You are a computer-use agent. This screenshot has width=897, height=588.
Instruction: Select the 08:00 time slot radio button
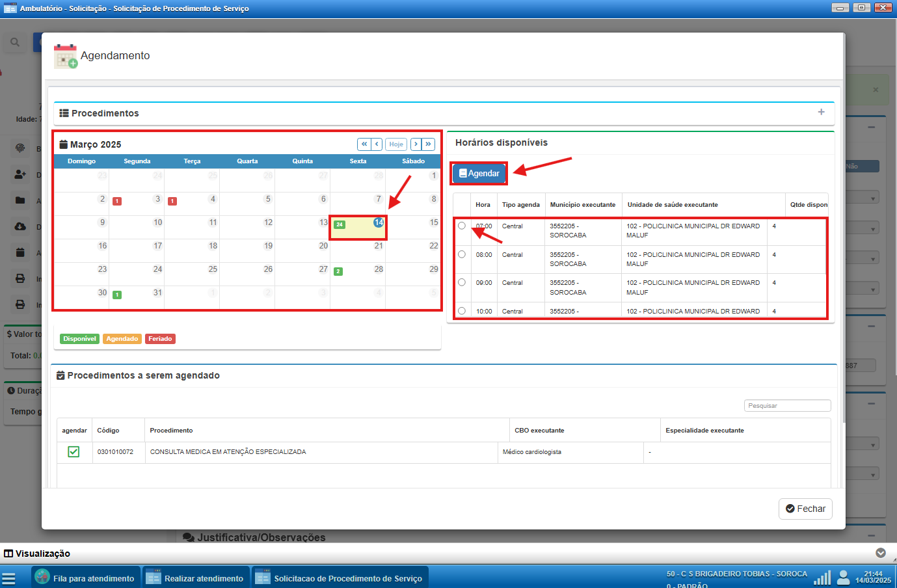(462, 254)
